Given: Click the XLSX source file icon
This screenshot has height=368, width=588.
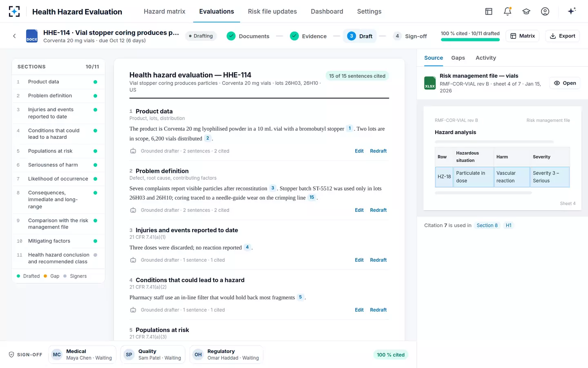Looking at the screenshot, I should 430,83.
